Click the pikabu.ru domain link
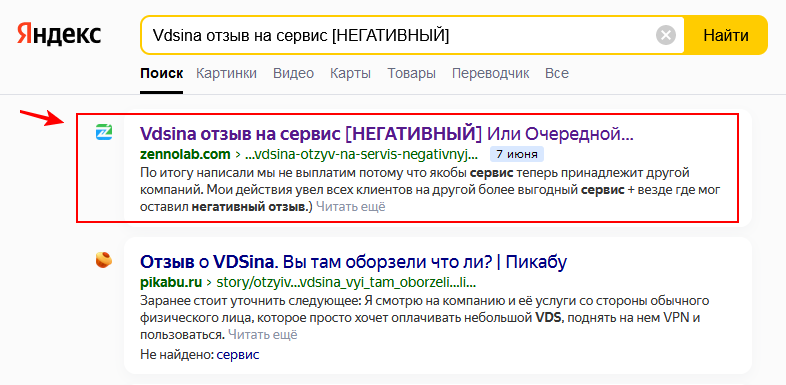 point(171,282)
